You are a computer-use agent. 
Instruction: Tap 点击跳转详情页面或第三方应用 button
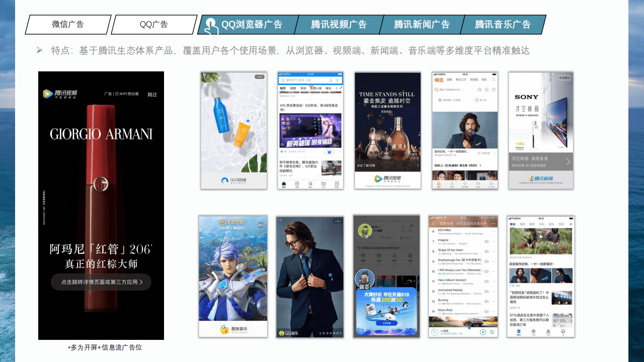point(101,282)
